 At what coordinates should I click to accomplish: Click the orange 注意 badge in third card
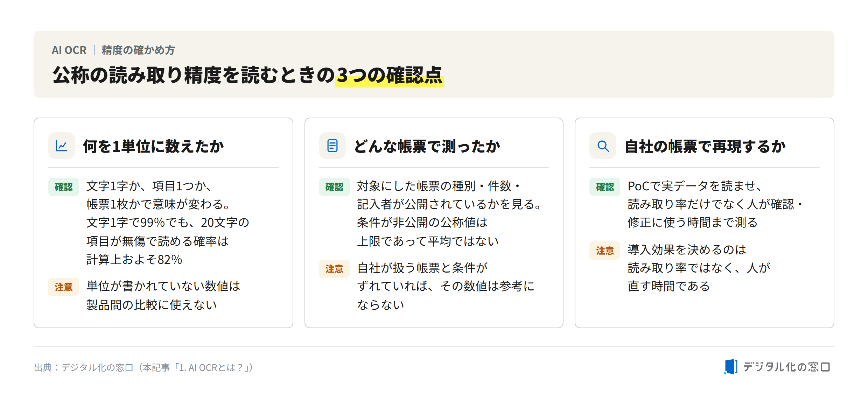(605, 251)
